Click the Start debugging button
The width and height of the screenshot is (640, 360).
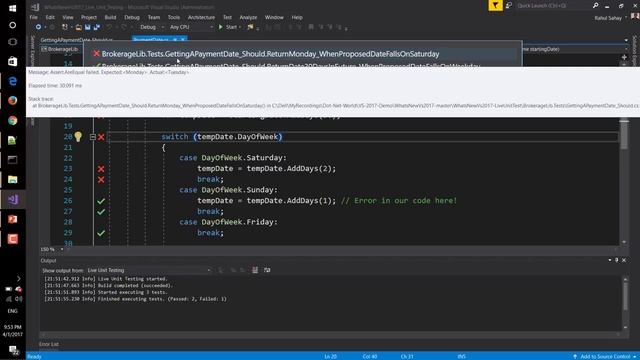(228, 27)
